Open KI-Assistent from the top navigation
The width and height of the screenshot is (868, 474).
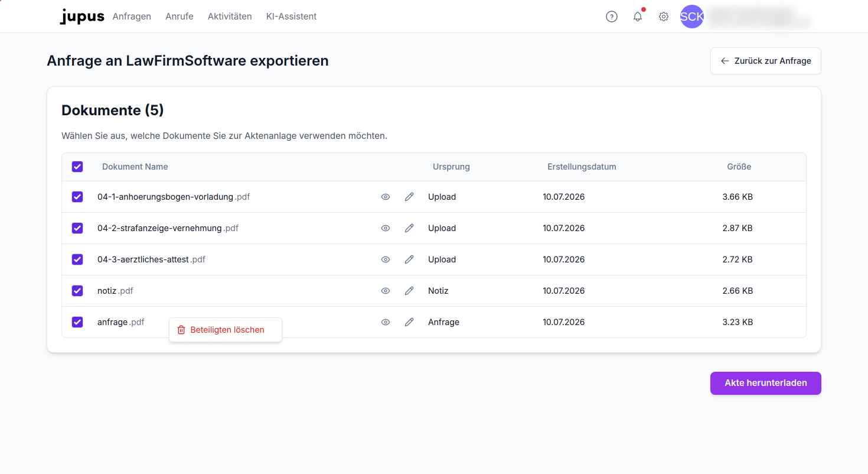(292, 17)
